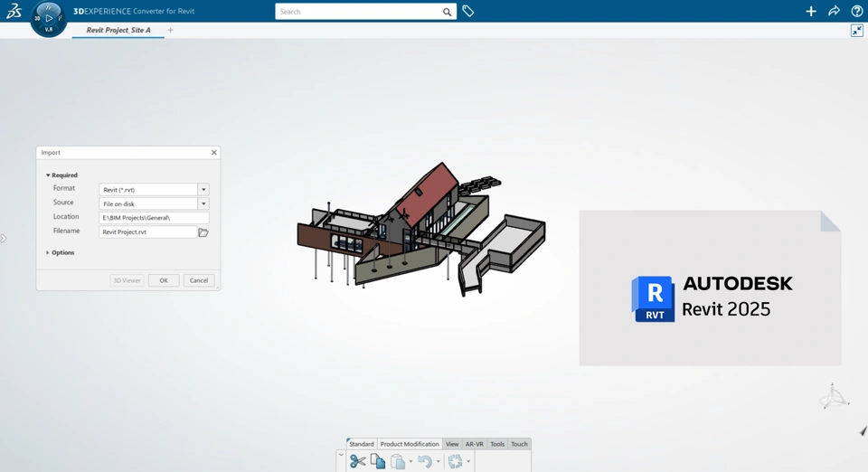Select the AR-VR toolbar tab
Image resolution: width=868 pixels, height=472 pixels.
pyautogui.click(x=475, y=444)
